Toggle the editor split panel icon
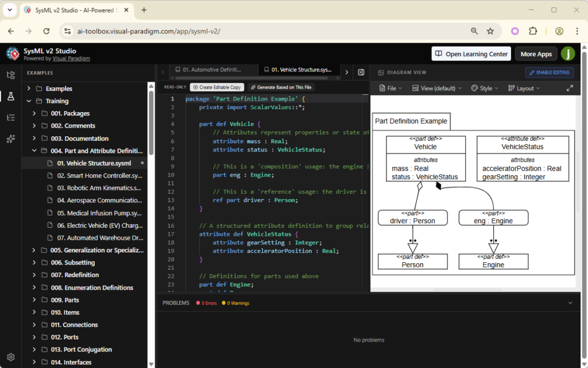This screenshot has height=368, width=588. [x=361, y=72]
